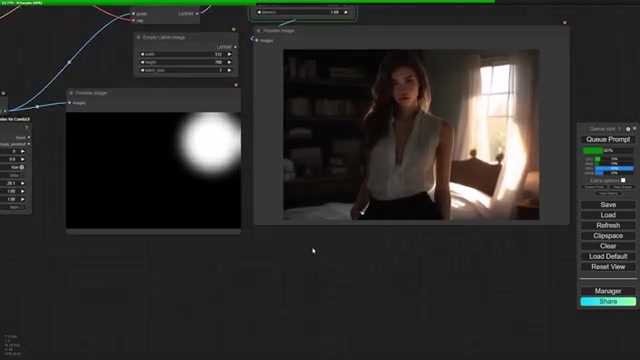Image resolution: width=640 pixels, height=360 pixels.
Task: Decrease height on the Empty Latent Image node
Action: [142, 62]
